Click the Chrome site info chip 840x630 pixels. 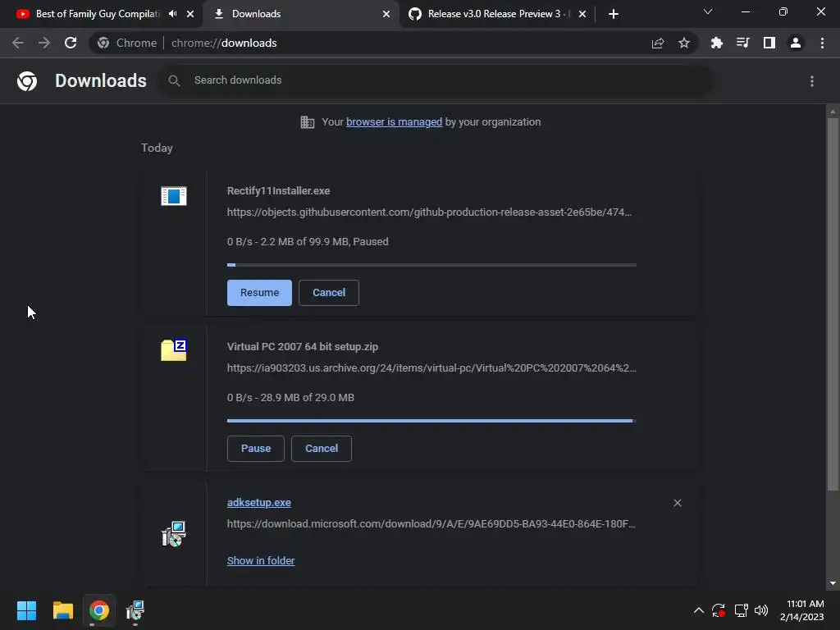(x=127, y=43)
